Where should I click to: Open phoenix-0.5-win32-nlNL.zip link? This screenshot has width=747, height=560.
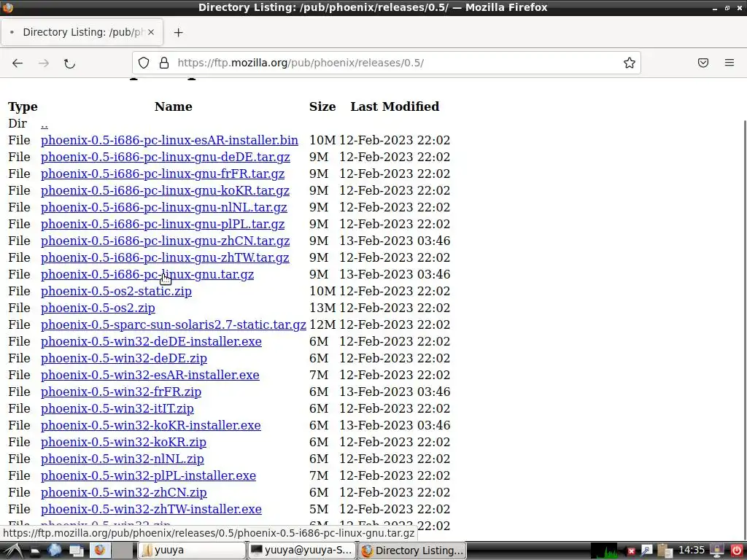(123, 459)
